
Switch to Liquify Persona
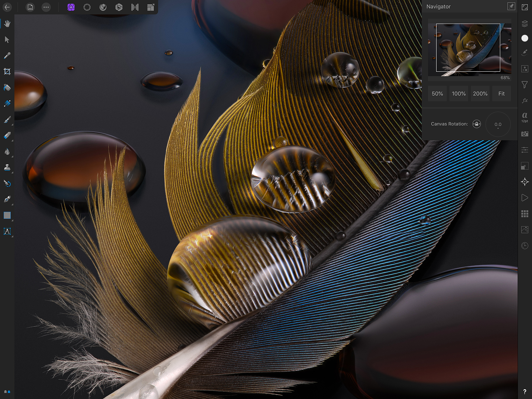pos(103,7)
